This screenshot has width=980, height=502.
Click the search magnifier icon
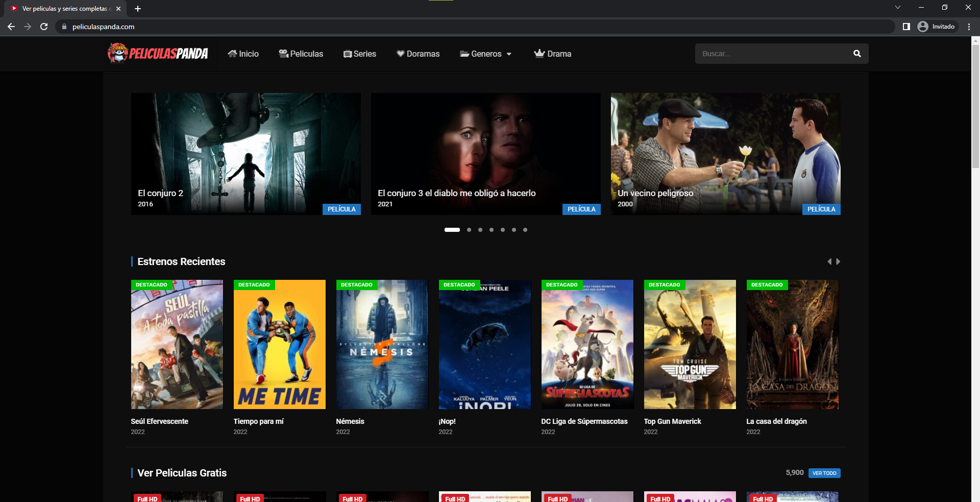pyautogui.click(x=857, y=54)
